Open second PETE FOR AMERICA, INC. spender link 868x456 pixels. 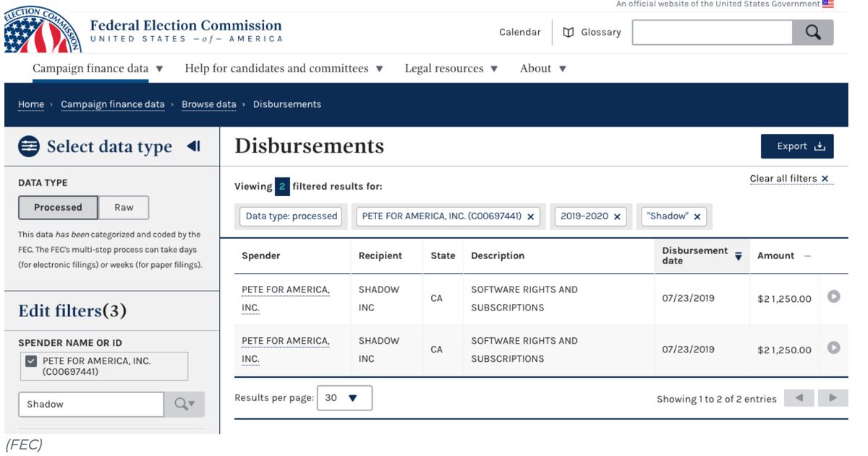pos(286,350)
